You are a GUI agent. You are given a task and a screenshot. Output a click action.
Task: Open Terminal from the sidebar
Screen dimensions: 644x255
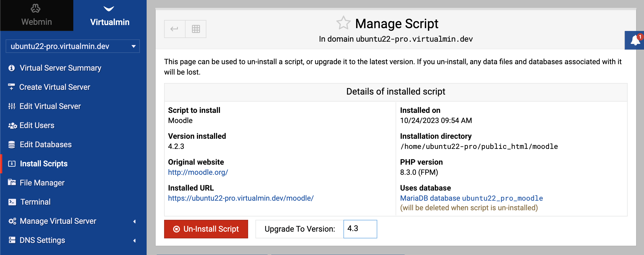(x=36, y=202)
